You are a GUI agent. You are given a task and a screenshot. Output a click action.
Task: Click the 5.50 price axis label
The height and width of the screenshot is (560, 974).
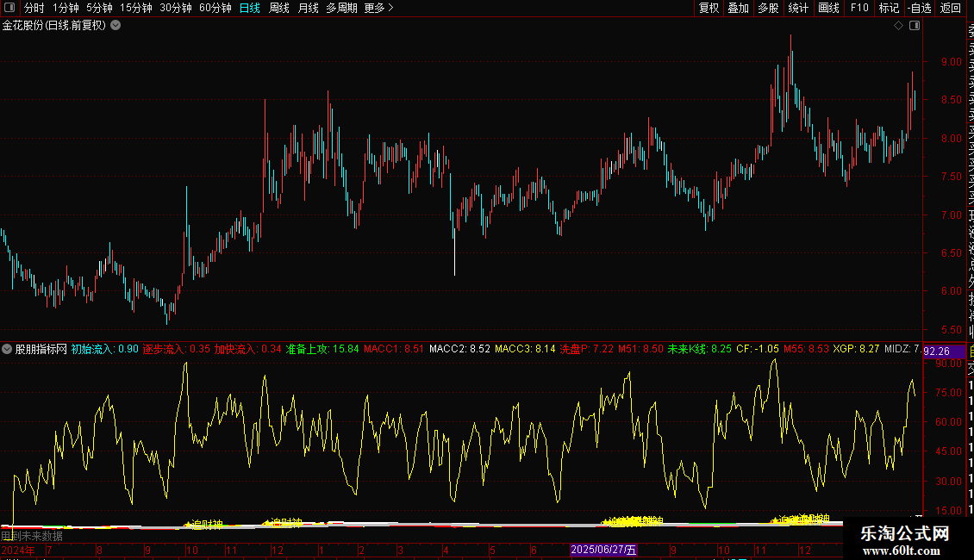coord(952,330)
